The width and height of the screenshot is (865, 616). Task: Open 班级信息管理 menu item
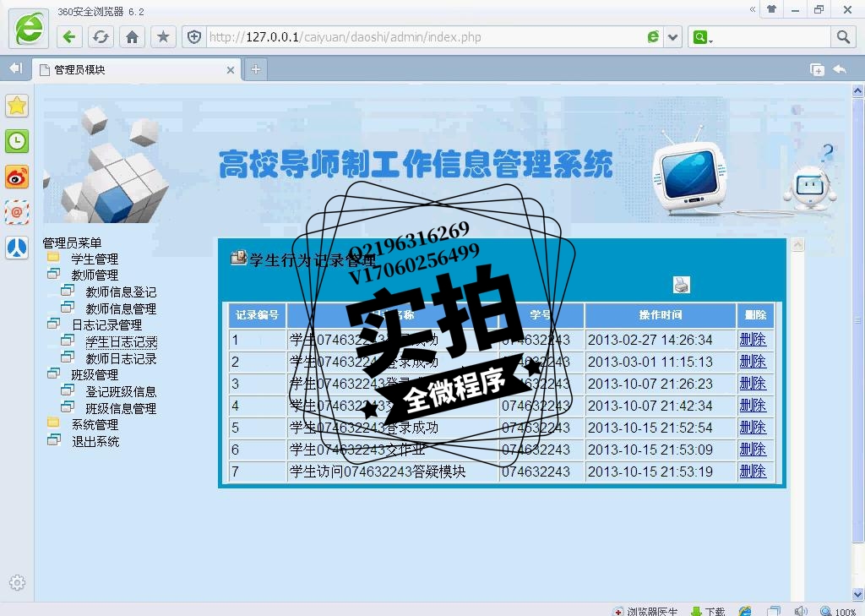121,408
